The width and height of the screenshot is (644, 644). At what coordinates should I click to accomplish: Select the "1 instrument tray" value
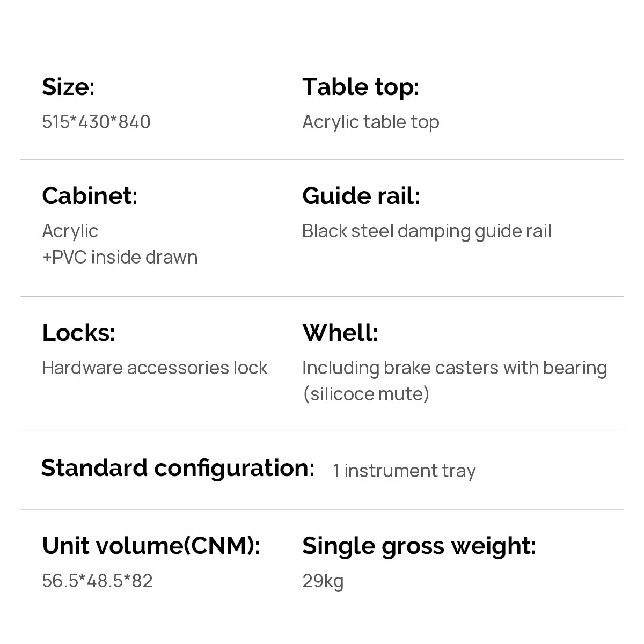pyautogui.click(x=404, y=471)
